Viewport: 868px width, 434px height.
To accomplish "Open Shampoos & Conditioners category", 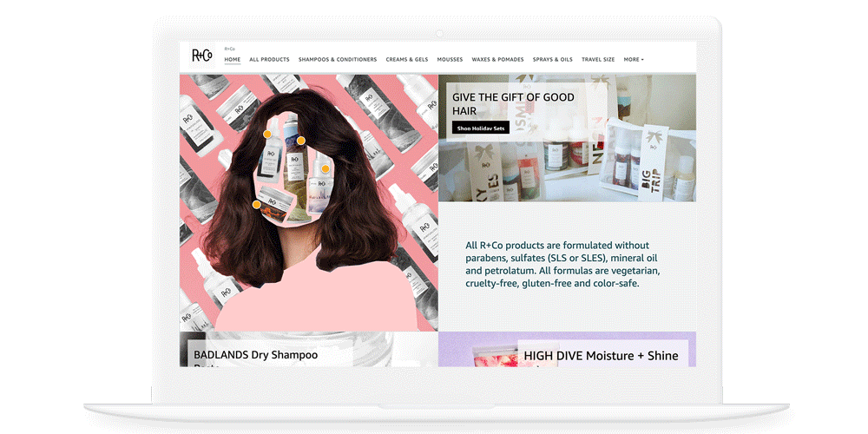I will coord(338,59).
